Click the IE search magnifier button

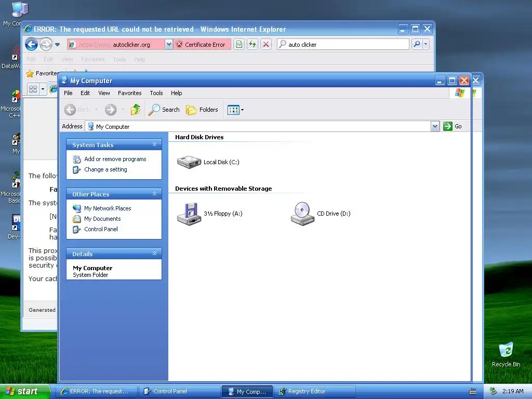point(417,44)
